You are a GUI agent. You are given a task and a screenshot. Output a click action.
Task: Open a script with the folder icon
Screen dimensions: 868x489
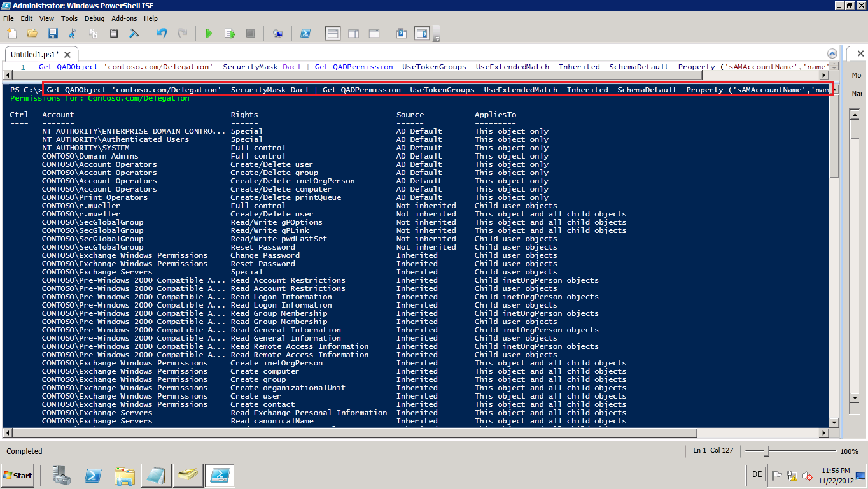32,33
